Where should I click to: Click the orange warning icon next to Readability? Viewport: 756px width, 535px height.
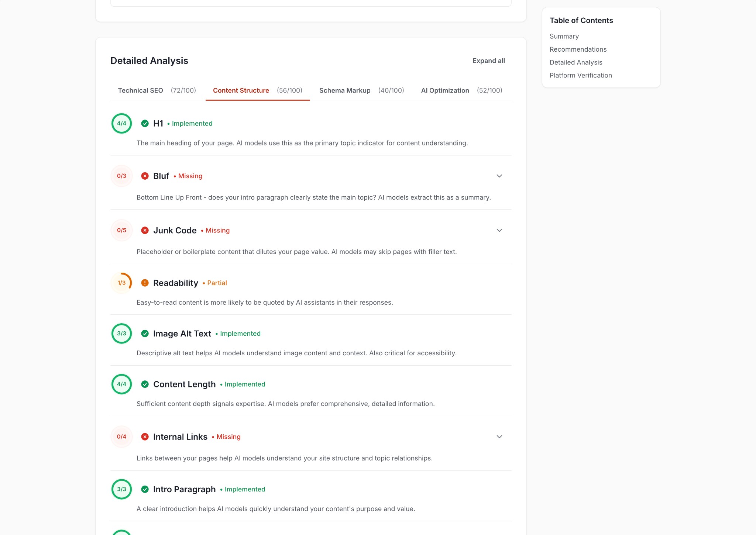point(144,283)
